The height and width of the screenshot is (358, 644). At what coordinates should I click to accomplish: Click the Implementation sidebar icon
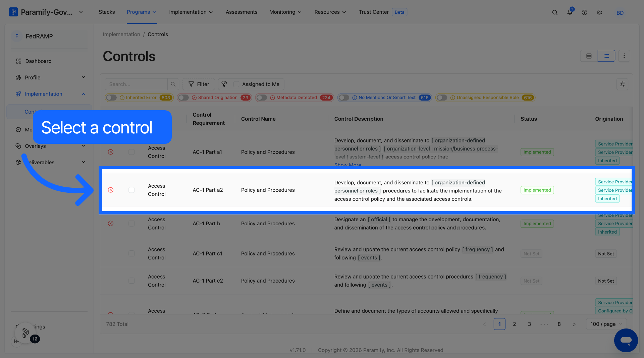tap(18, 94)
